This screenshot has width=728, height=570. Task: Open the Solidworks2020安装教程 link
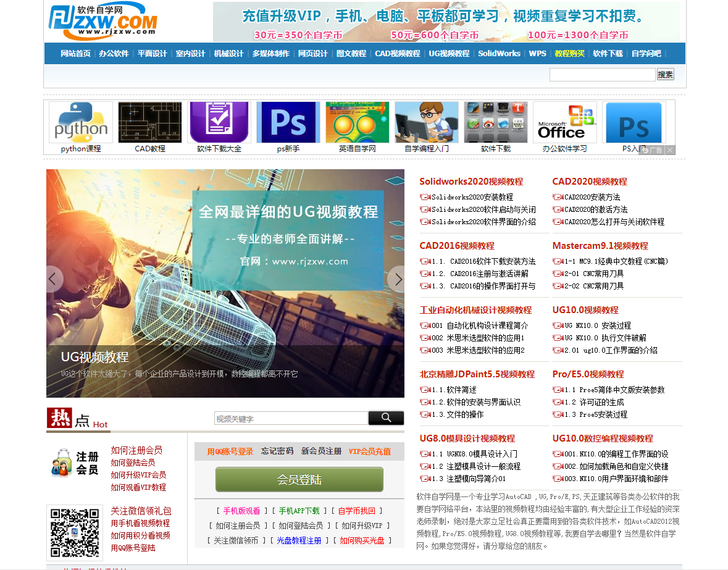pos(472,197)
